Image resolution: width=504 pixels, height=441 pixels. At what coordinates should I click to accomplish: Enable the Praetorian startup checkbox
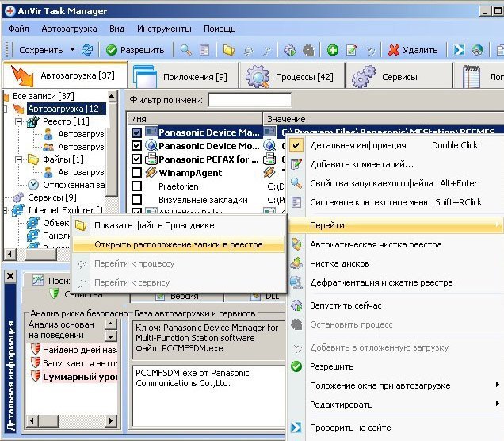point(136,186)
